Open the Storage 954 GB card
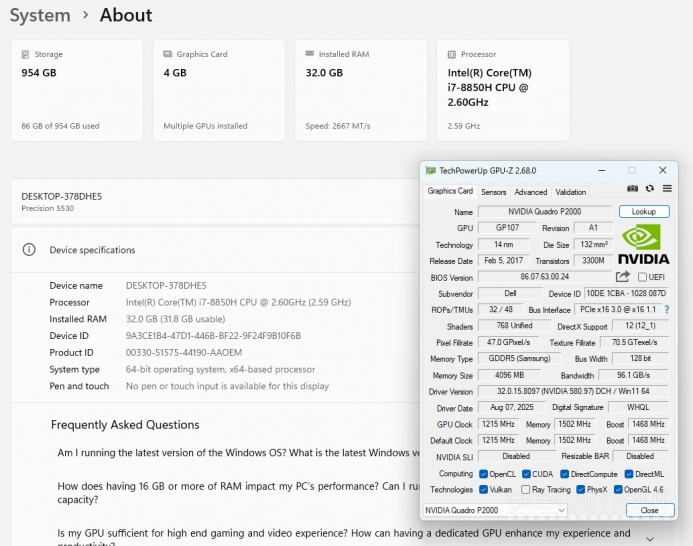The height and width of the screenshot is (546, 693). (77, 91)
